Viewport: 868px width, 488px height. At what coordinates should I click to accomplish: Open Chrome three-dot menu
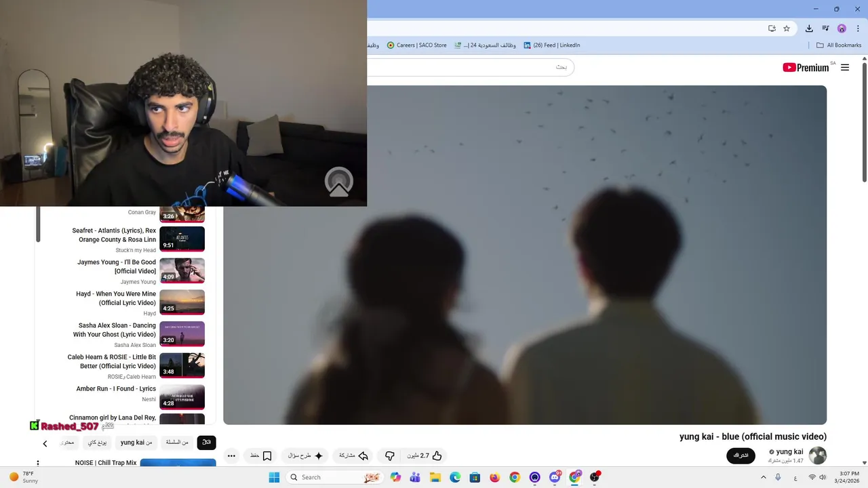[x=858, y=28]
